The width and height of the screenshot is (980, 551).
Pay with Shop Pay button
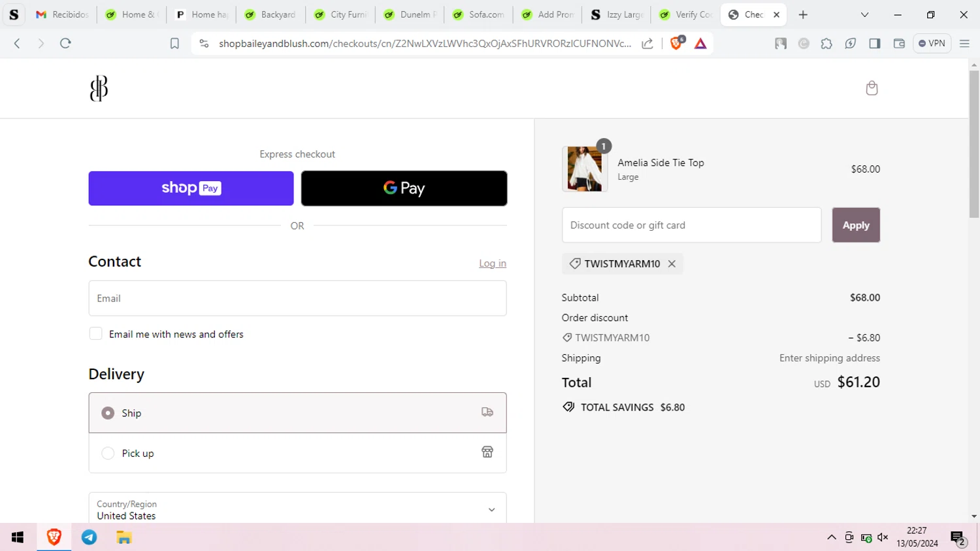(x=191, y=188)
